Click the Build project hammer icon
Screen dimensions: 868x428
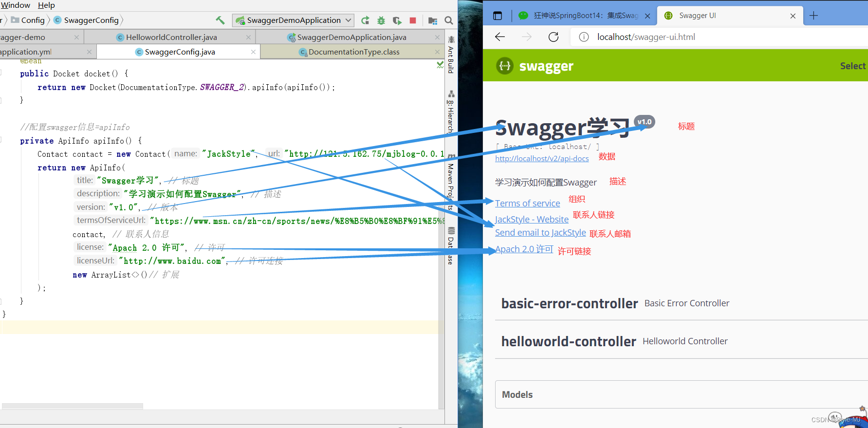tap(220, 20)
